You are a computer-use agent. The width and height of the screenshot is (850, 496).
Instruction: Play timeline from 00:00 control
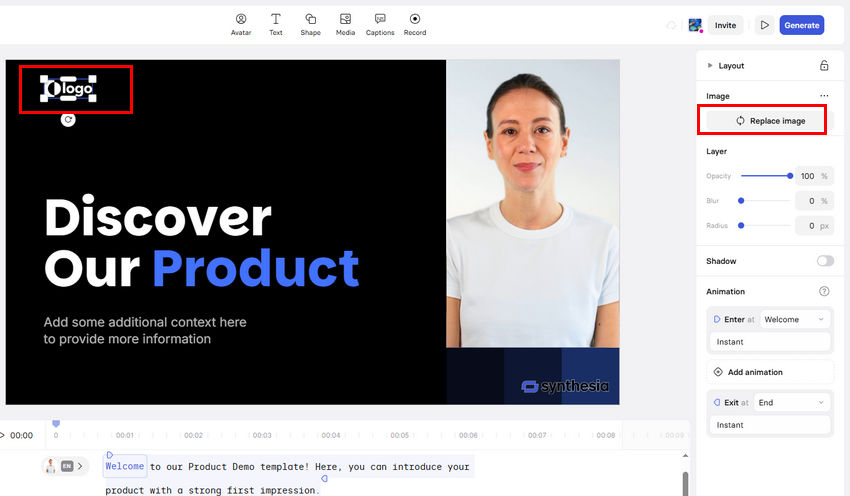tap(3, 435)
